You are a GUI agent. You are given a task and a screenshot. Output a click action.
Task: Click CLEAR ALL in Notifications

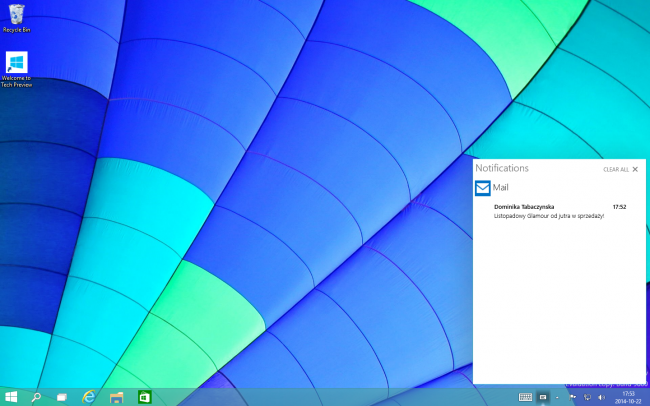[x=616, y=170]
